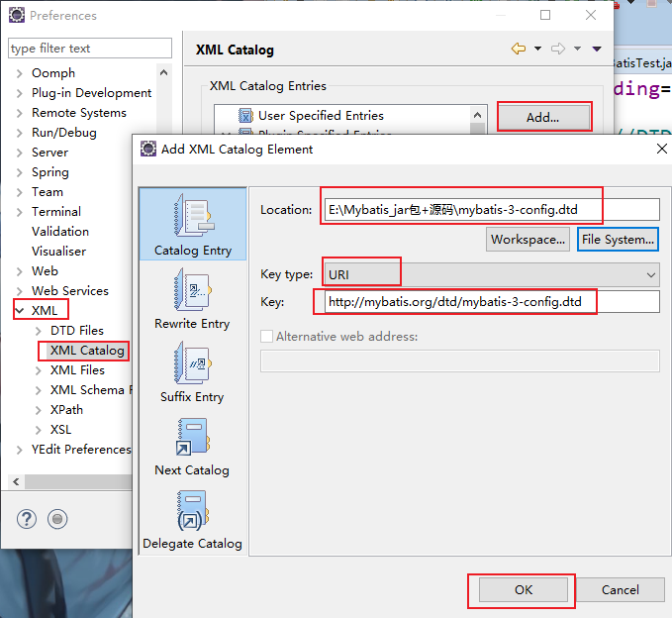Click User Specified Entries catalog icon
Image resolution: width=672 pixels, height=618 pixels.
point(245,115)
